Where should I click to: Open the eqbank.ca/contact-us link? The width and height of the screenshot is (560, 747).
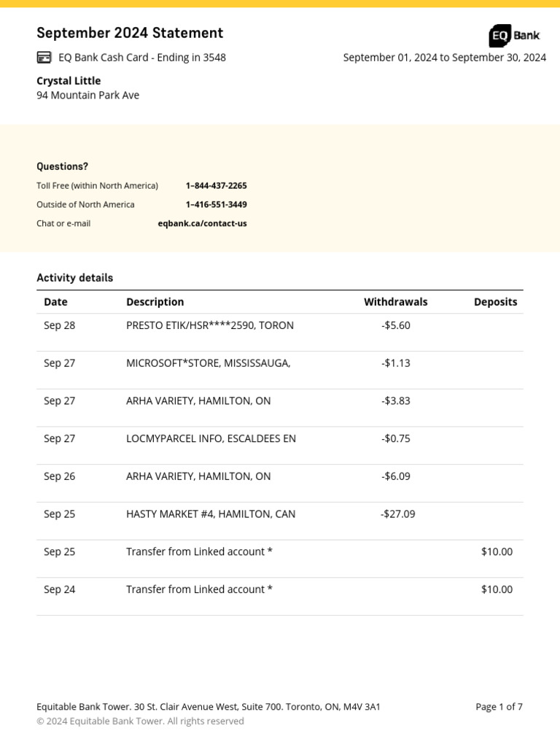click(x=202, y=223)
